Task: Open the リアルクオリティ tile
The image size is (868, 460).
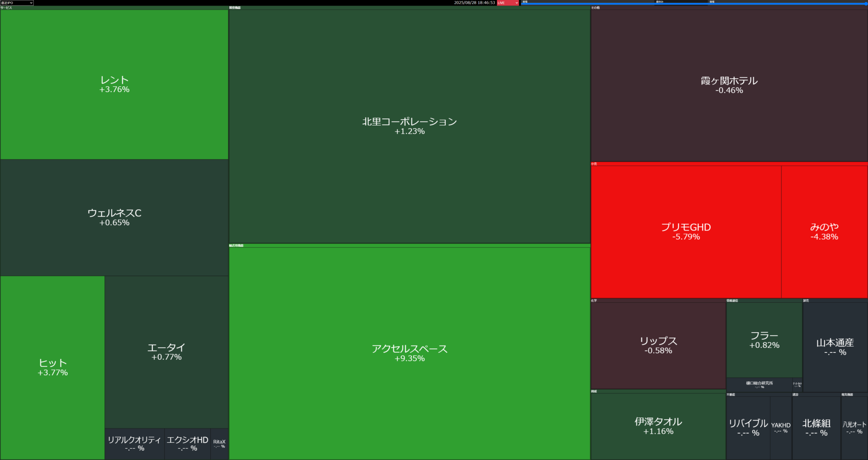Action: pos(134,444)
